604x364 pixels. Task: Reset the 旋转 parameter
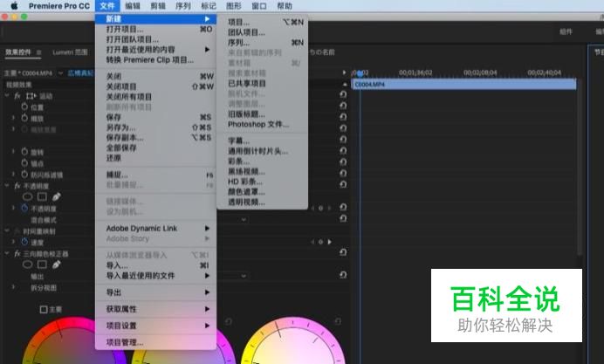pyautogui.click(x=343, y=151)
